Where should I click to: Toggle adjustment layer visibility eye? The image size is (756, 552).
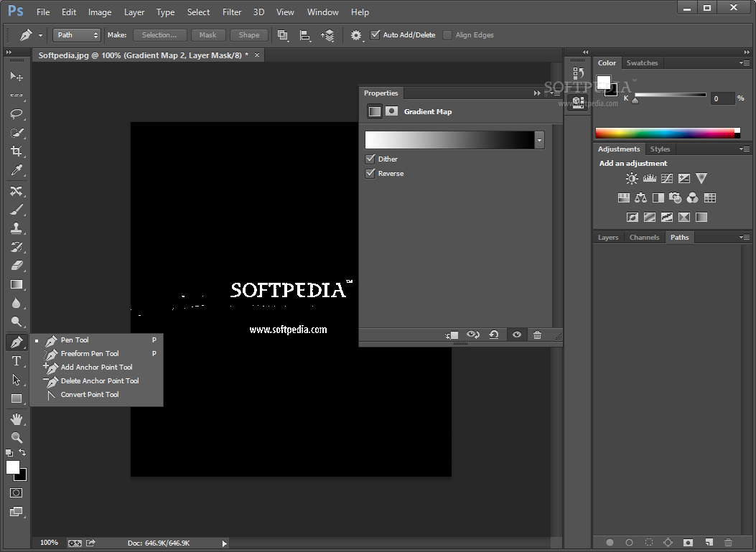click(x=517, y=335)
